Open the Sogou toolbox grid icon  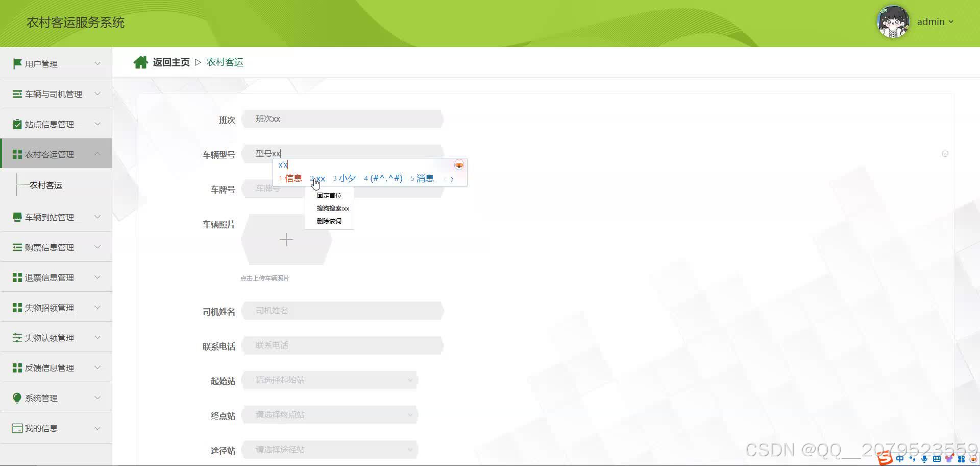pyautogui.click(x=961, y=459)
